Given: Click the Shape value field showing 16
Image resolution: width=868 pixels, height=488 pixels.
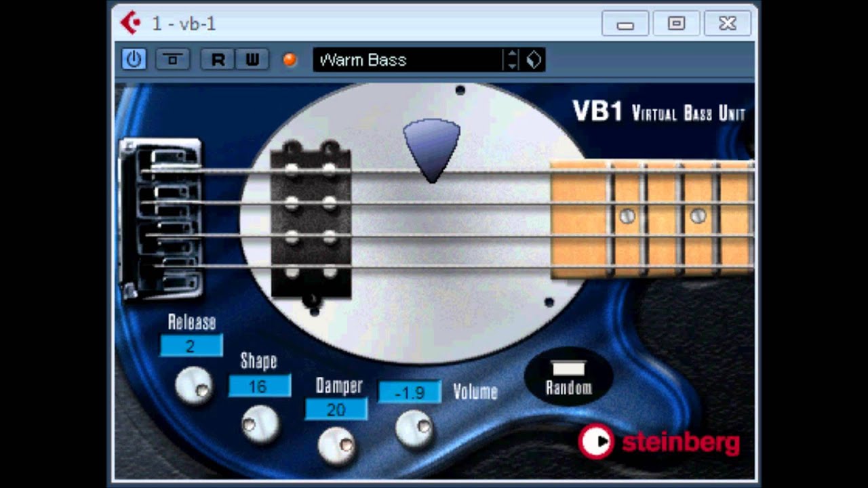Looking at the screenshot, I should click(259, 386).
